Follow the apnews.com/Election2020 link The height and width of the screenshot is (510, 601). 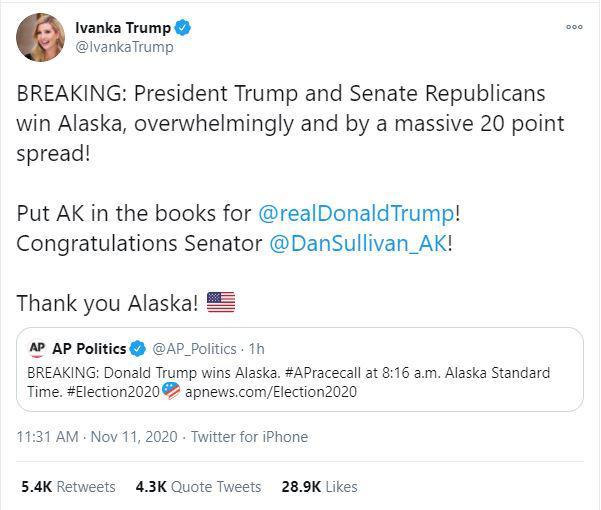click(x=271, y=392)
